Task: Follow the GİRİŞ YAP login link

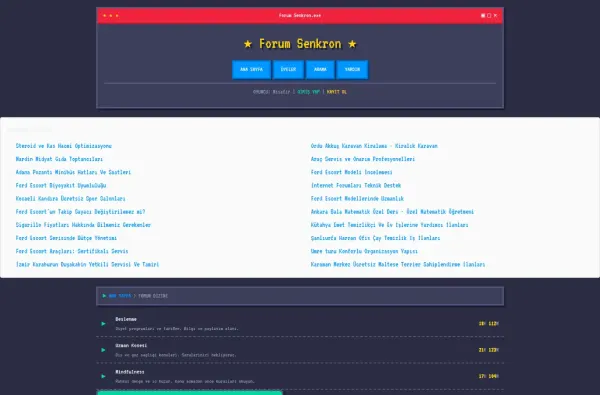Action: click(x=308, y=92)
